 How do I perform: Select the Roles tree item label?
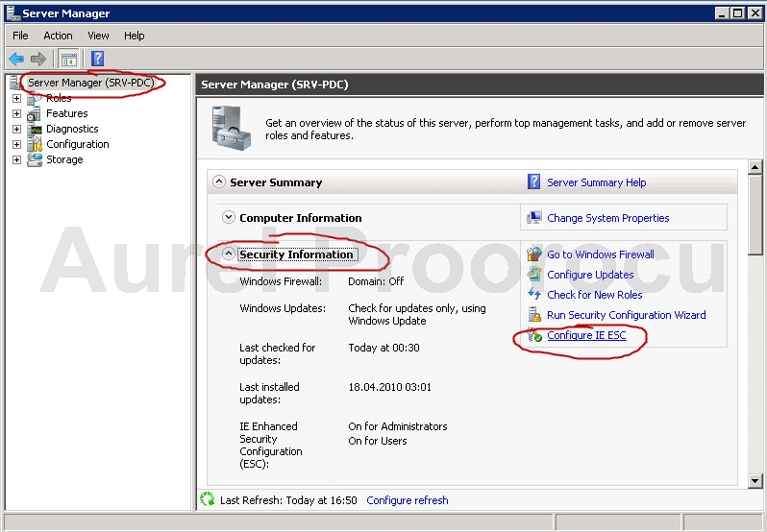pos(59,98)
